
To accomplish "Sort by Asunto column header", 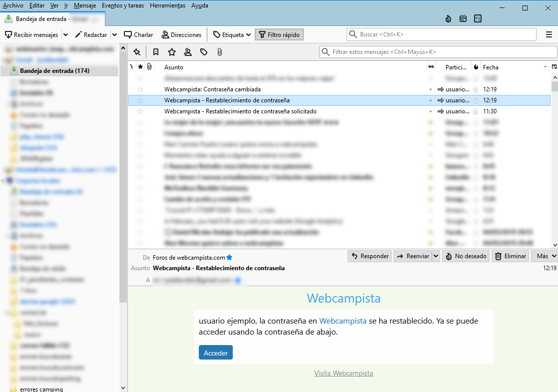I will coord(174,67).
